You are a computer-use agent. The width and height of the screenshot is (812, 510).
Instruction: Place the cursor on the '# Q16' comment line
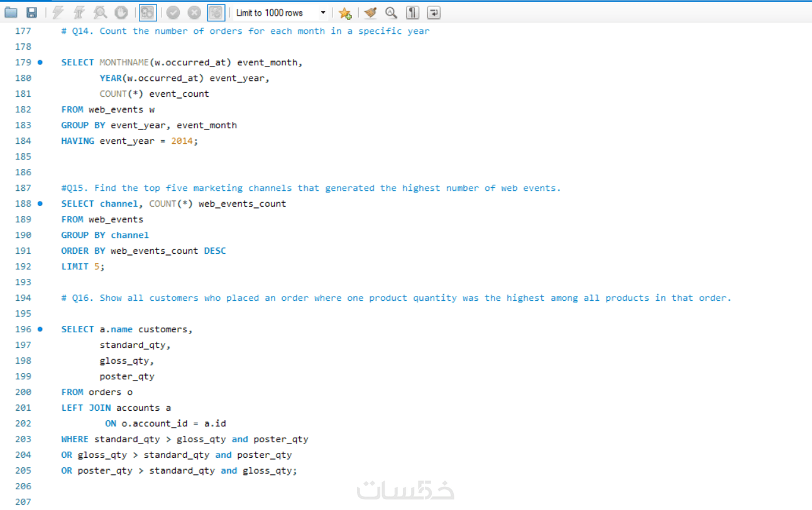397,298
